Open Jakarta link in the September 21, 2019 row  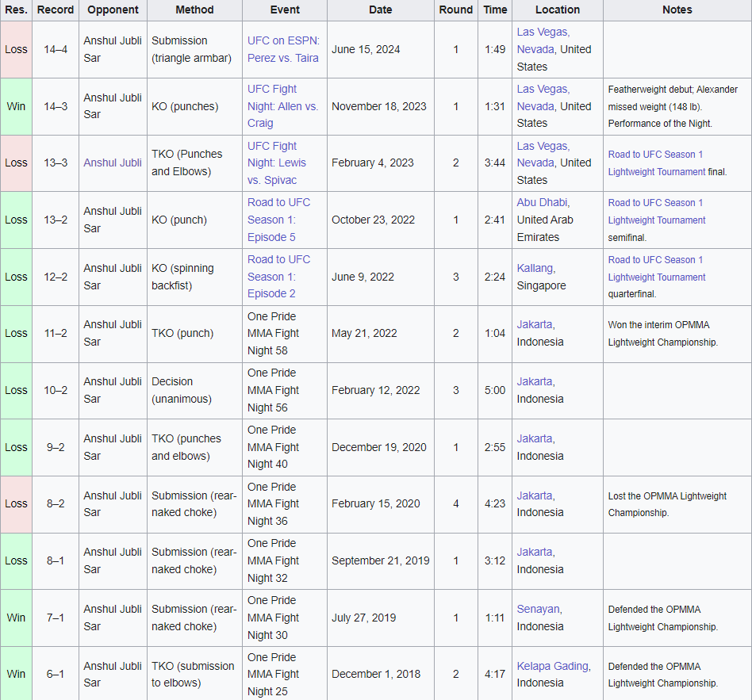click(x=535, y=552)
